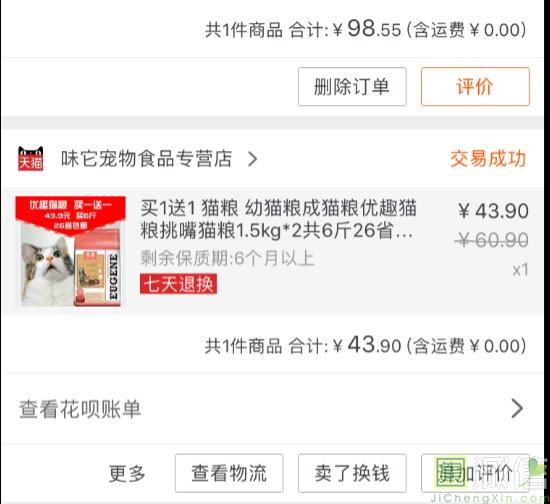Tap the ¥43.90 product price
Image resolution: width=550 pixels, height=504 pixels.
494,211
